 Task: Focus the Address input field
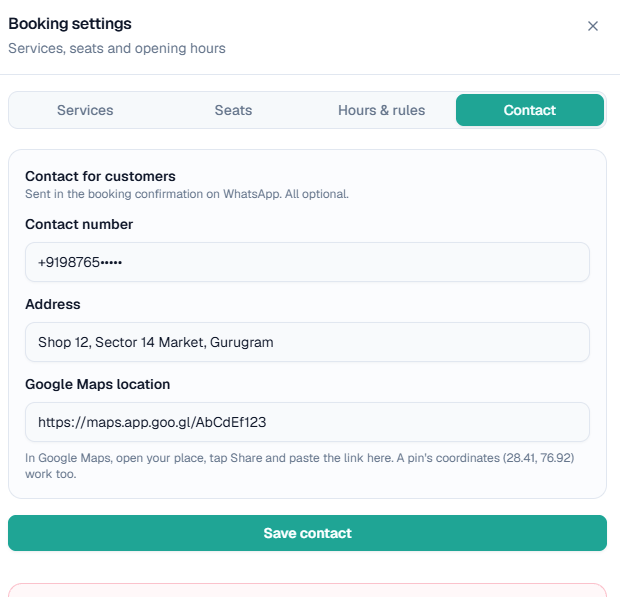point(307,342)
